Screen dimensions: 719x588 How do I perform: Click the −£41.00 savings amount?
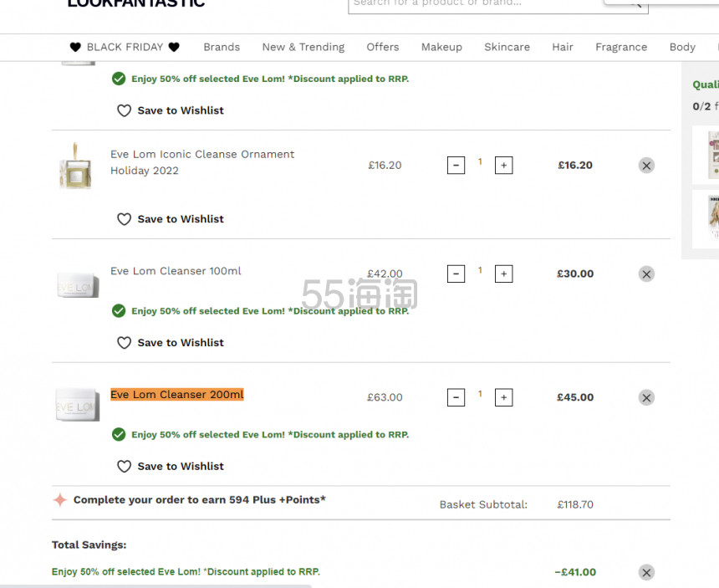575,572
